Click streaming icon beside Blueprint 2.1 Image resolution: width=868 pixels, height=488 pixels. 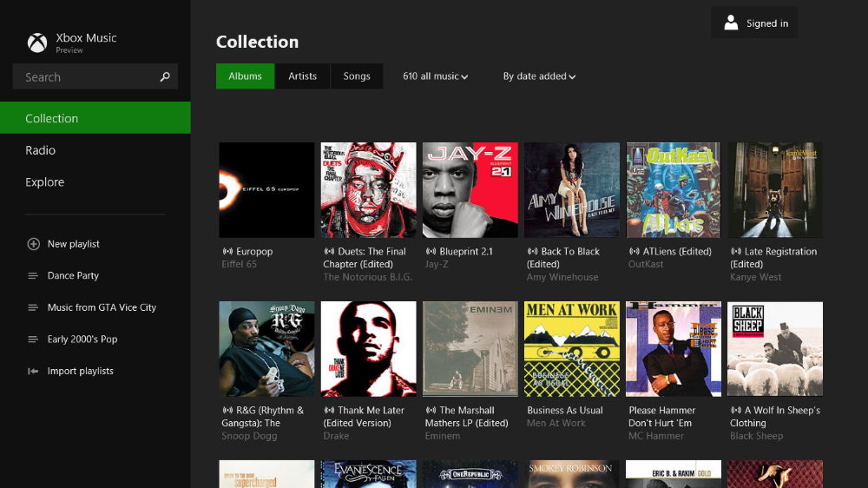tap(431, 252)
